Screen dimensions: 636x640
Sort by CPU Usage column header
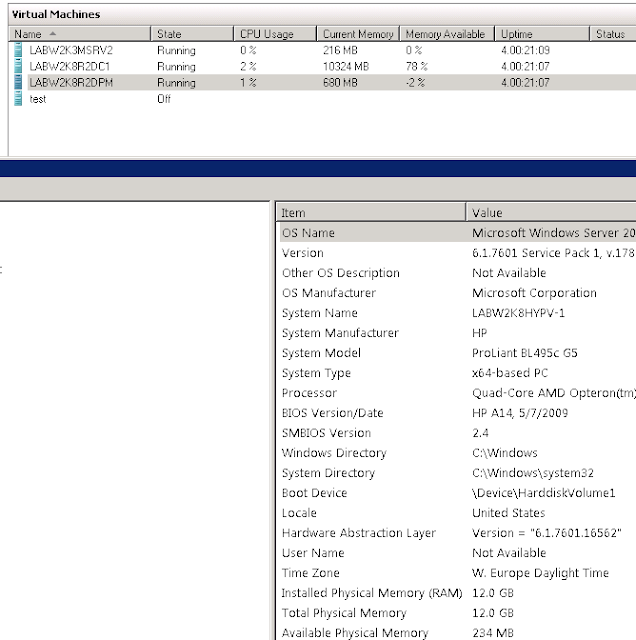tap(275, 34)
